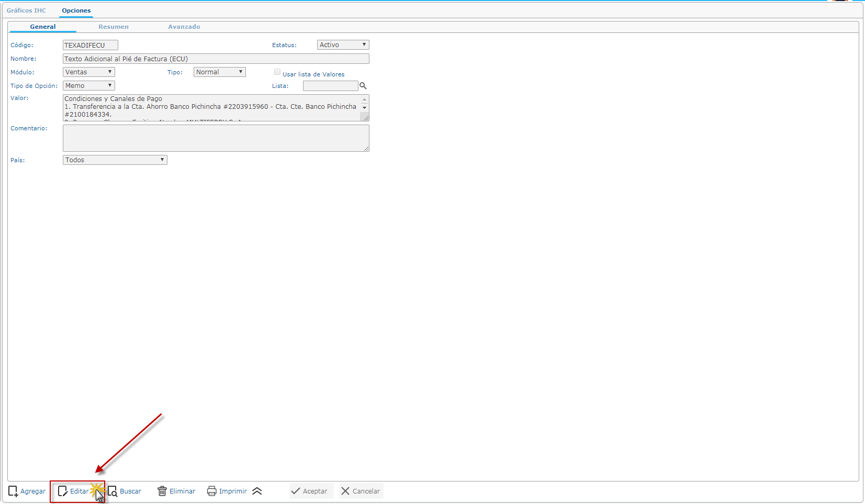Click the magnifier icon beside Lista field
The height and width of the screenshot is (504, 865).
(363, 86)
